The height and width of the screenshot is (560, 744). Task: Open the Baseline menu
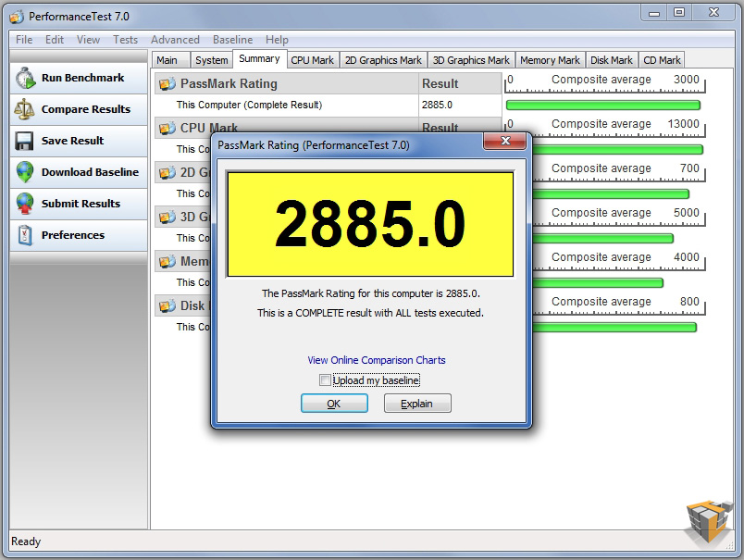[x=232, y=40]
